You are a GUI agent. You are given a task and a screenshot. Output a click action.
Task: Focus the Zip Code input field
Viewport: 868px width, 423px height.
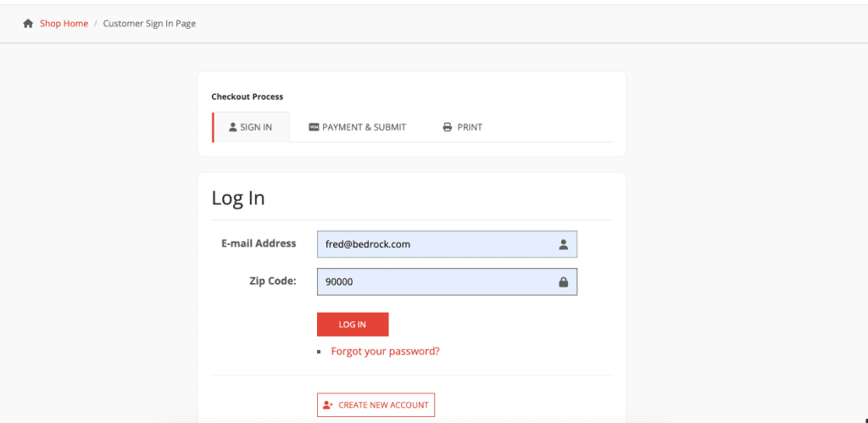(x=447, y=281)
